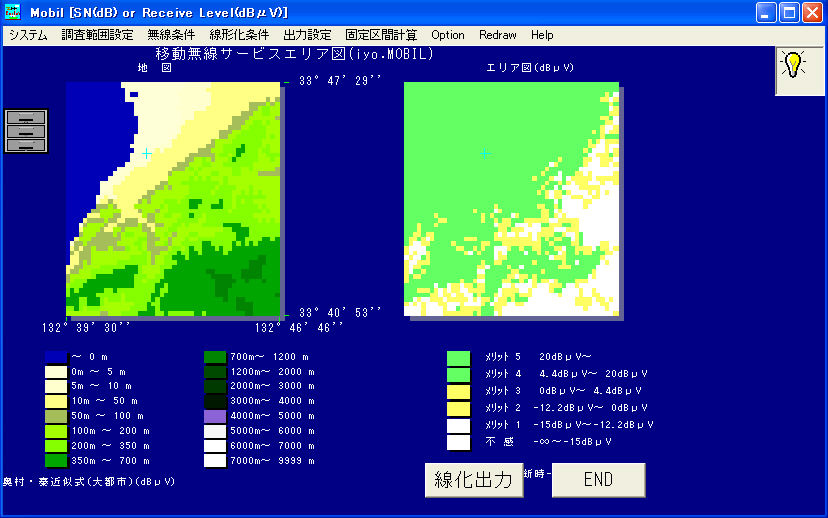Click the Mobil app icon in title bar

[13, 12]
